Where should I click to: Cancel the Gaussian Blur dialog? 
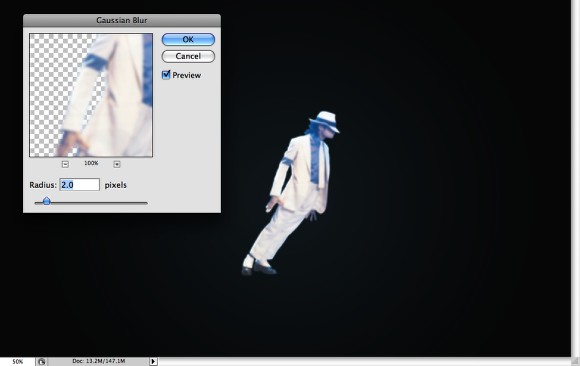coord(188,56)
